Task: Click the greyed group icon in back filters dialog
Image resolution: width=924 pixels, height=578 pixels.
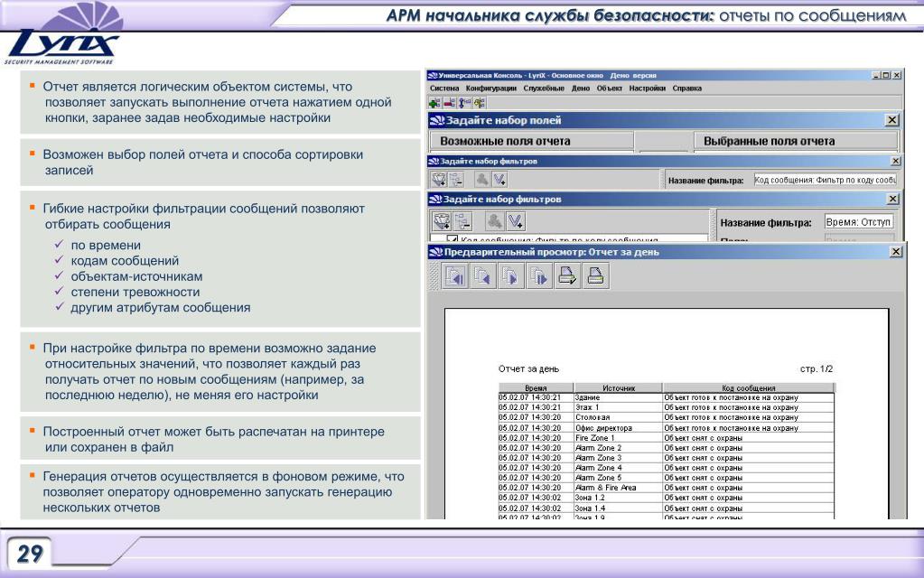Action: tap(482, 179)
